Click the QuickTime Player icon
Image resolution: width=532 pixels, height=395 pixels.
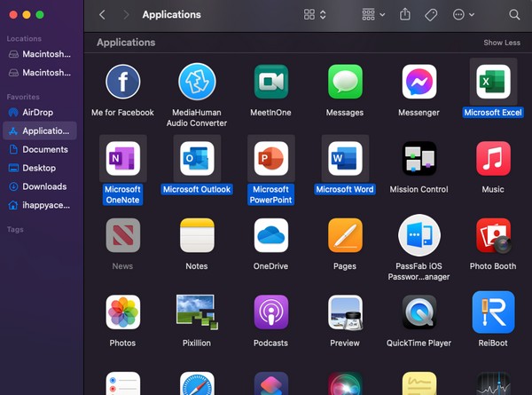point(419,312)
